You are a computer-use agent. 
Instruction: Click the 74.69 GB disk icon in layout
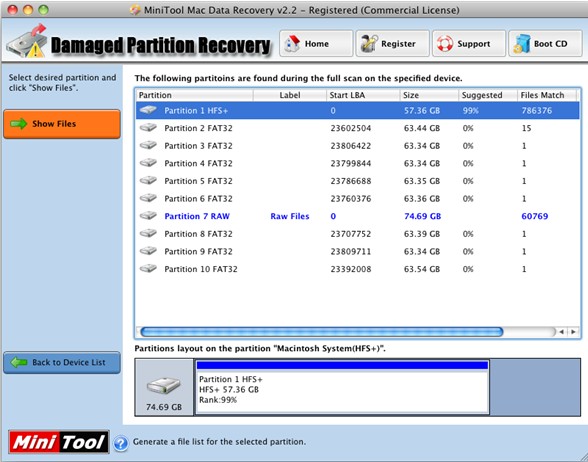(164, 386)
